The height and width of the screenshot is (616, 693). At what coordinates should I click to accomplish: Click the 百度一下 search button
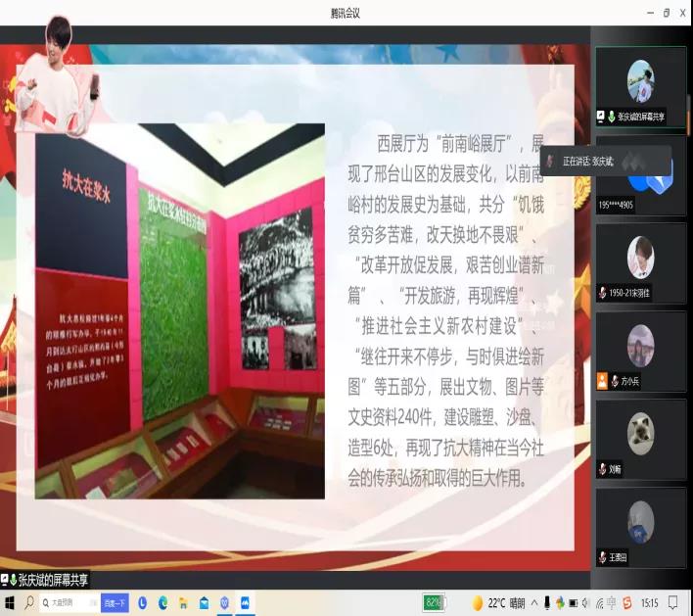[115, 602]
